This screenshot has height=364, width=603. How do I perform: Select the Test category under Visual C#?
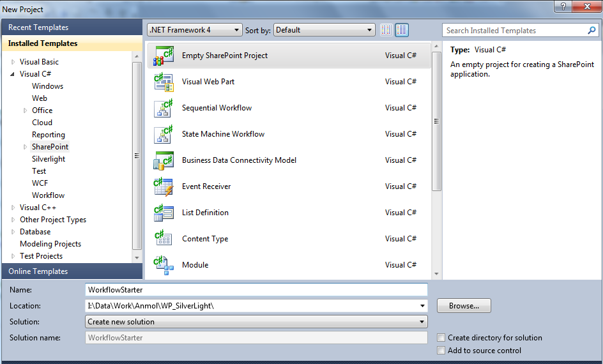[39, 171]
